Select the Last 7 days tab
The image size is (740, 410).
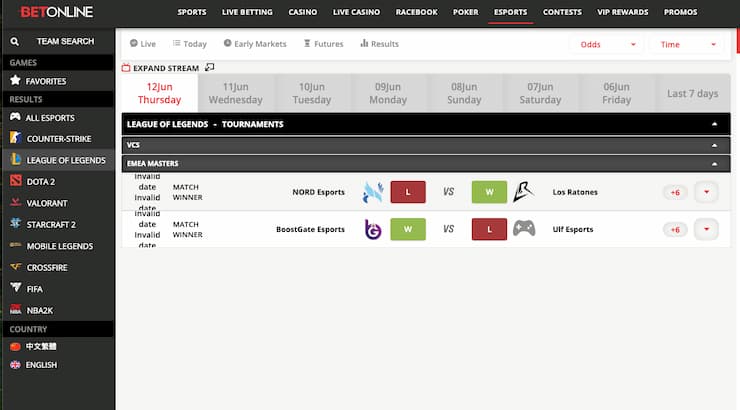click(692, 93)
